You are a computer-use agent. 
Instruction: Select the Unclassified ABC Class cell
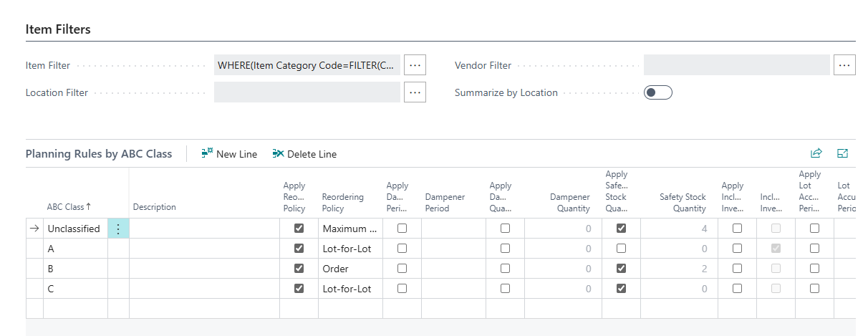click(x=75, y=229)
